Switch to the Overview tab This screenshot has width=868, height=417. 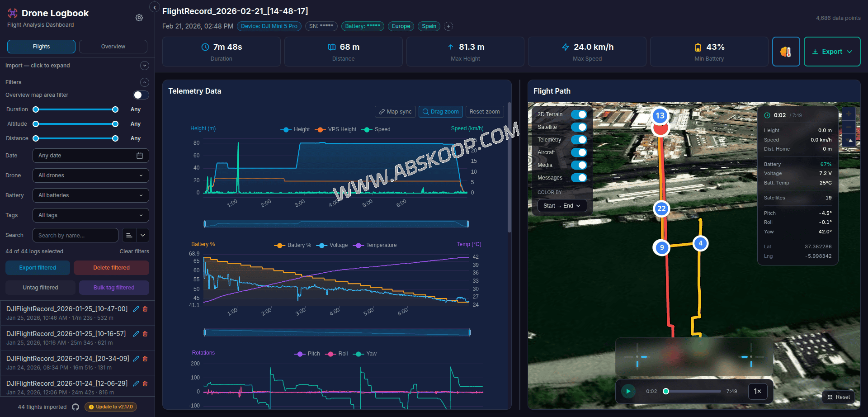point(113,46)
